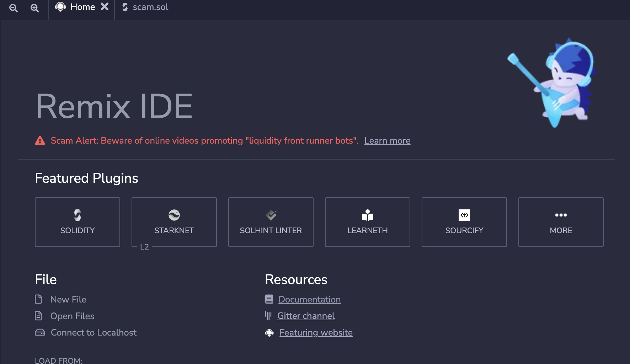
Task: Activate the StarkNet plugin
Action: (174, 222)
